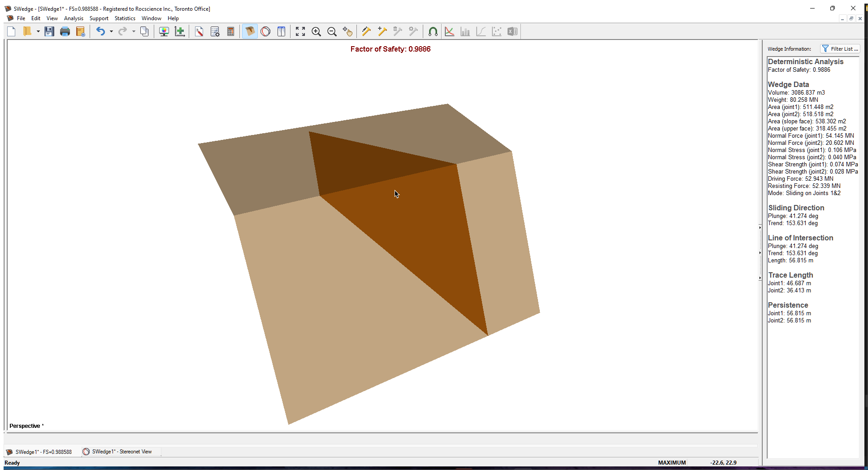
Task: Click the Filter List button
Action: [x=840, y=48]
